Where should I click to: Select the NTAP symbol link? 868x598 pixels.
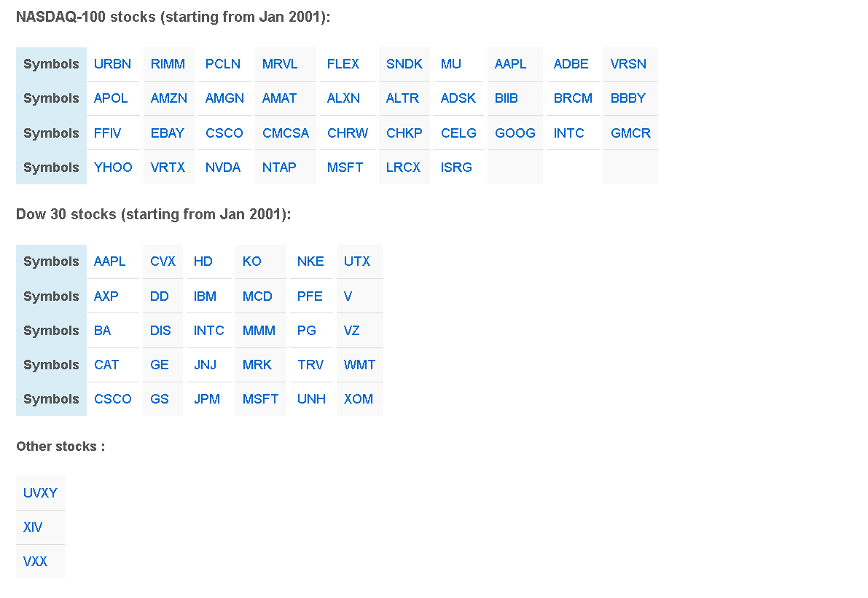[279, 168]
